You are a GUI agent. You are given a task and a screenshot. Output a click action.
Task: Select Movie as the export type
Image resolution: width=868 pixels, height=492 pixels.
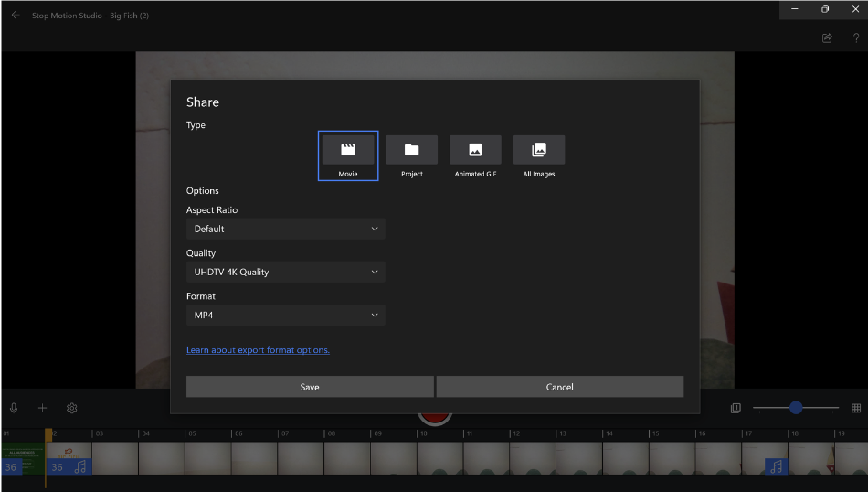[x=347, y=155]
